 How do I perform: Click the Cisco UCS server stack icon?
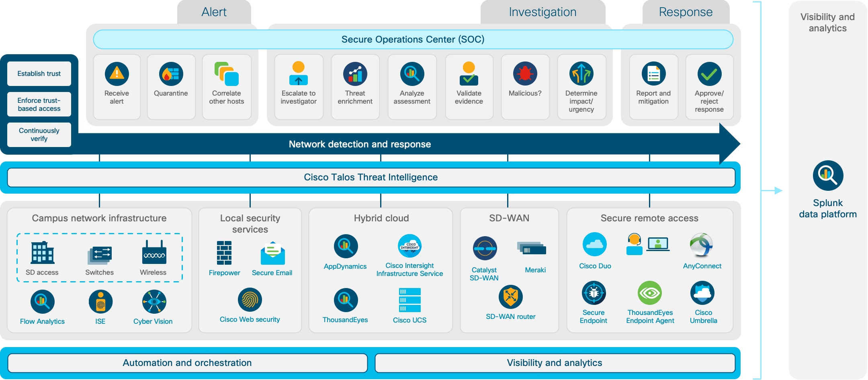410,300
